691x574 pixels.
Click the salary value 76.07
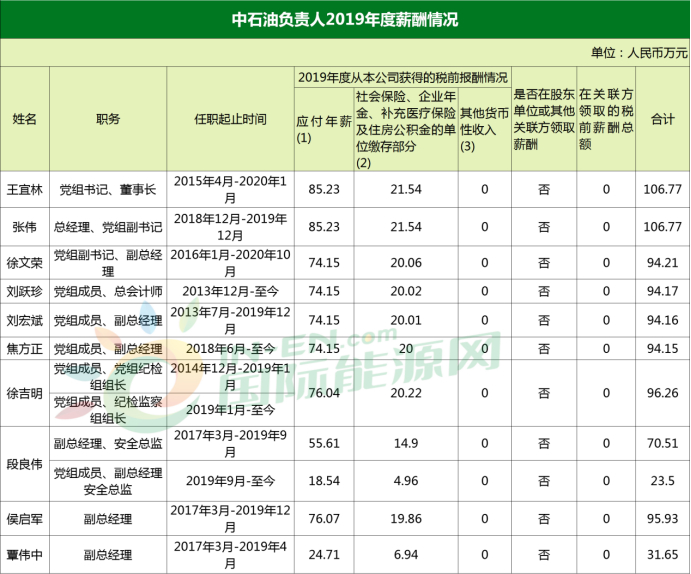(324, 519)
